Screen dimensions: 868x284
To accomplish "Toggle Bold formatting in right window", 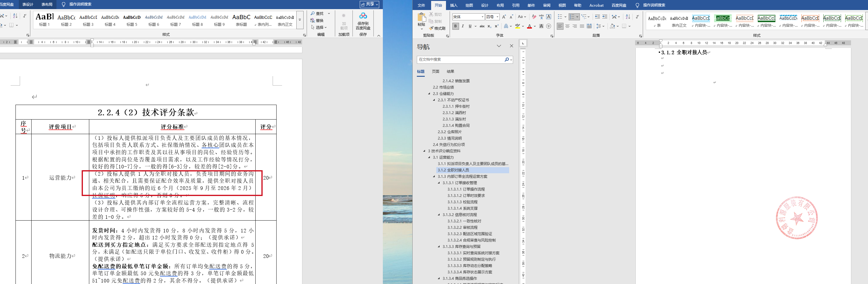I will (x=456, y=26).
